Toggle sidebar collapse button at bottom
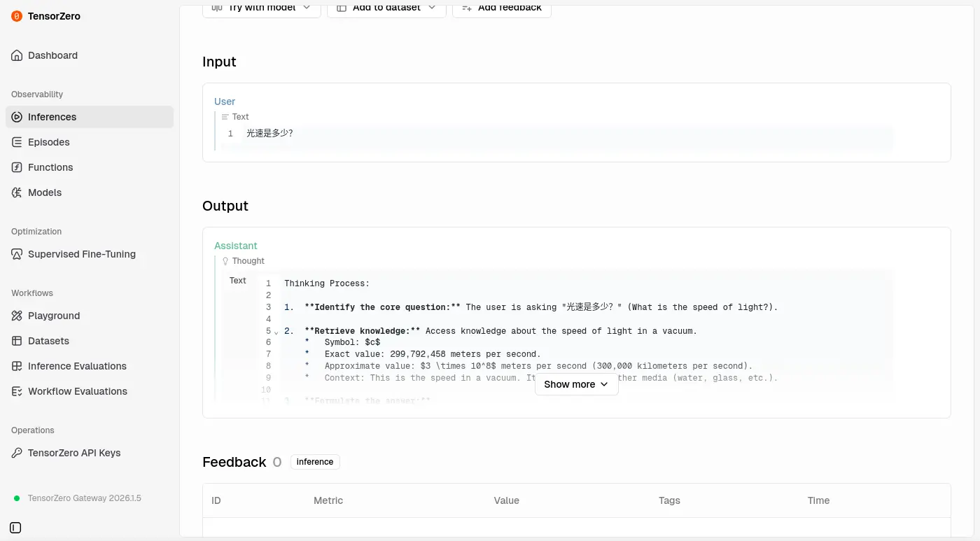This screenshot has width=980, height=541. click(16, 527)
